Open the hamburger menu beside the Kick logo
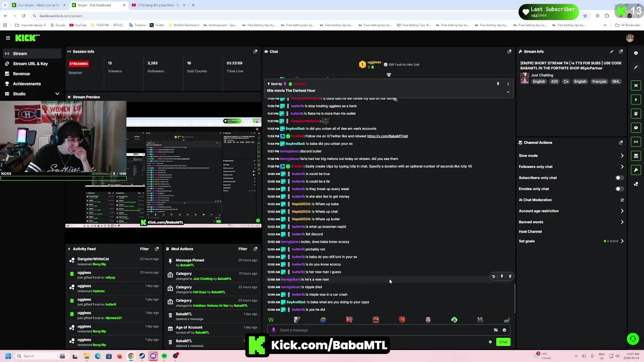Screen dimensions: 644x362 8,38
